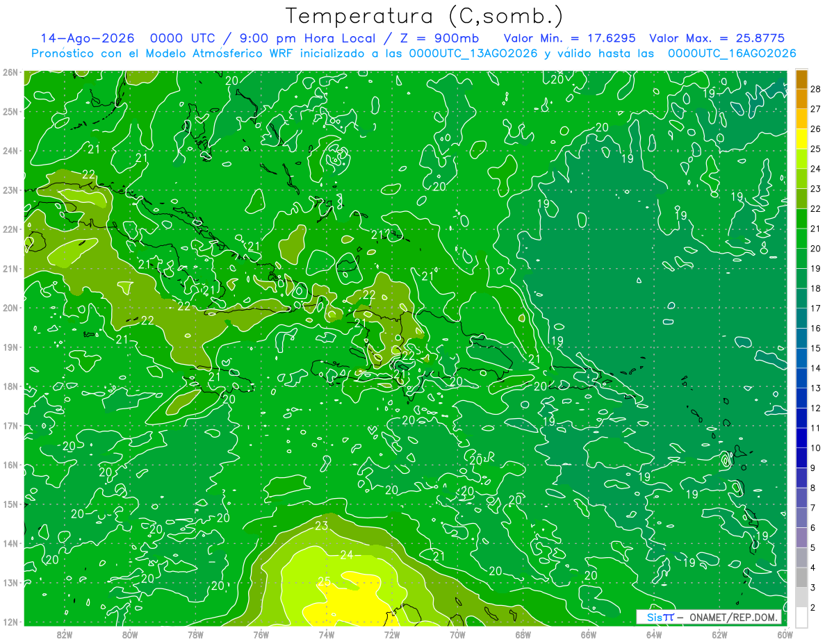This screenshot has height=644, width=834.
Task: Click '0000UTC_13AGO2026' initialization time text
Action: pos(473,53)
